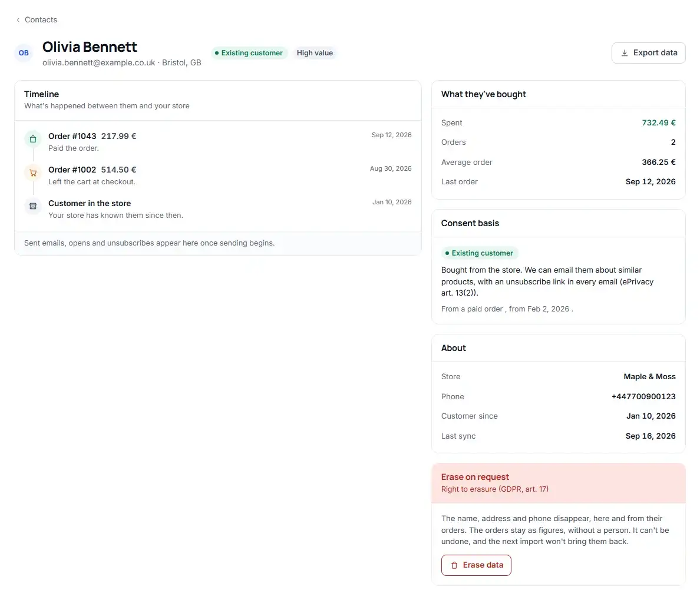
Task: Click the High value badge
Action: click(x=315, y=53)
